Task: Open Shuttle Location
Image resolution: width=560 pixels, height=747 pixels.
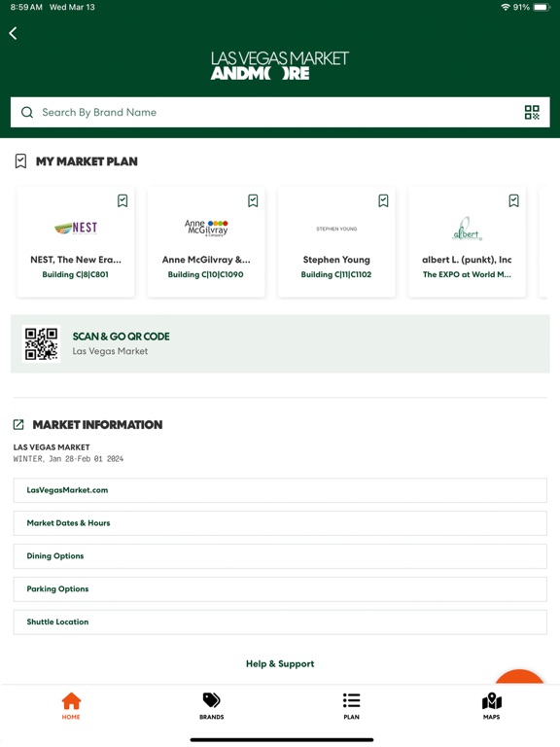Action: pos(280,622)
